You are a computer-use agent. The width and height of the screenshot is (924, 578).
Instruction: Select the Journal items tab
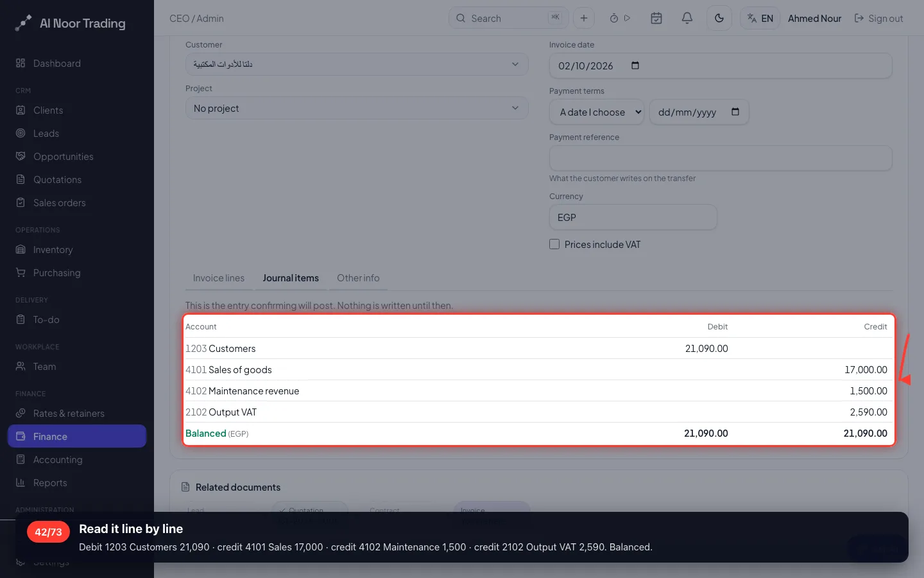pos(291,278)
